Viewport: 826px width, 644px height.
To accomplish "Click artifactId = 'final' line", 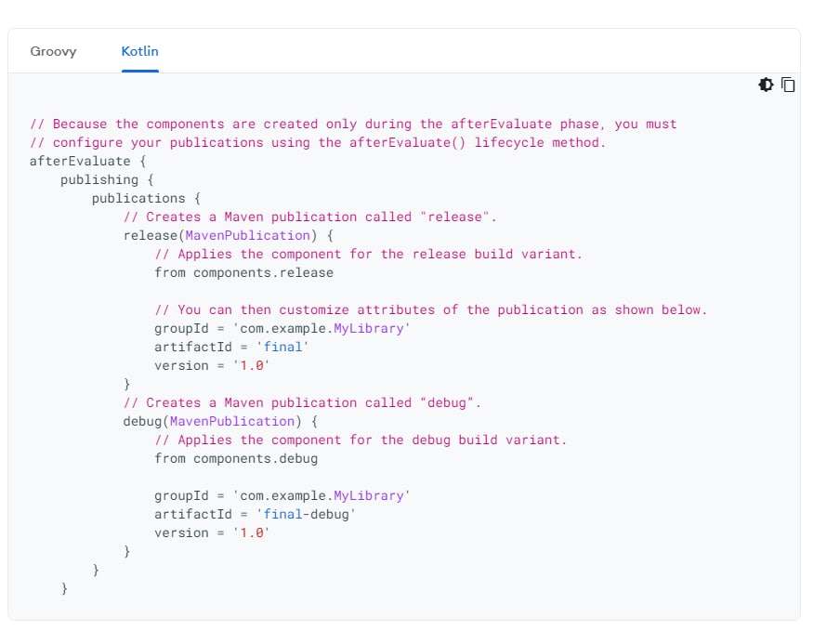I will 231,347.
